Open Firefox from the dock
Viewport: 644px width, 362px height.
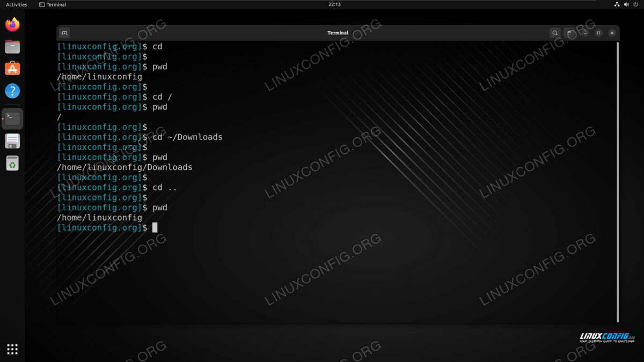(12, 25)
